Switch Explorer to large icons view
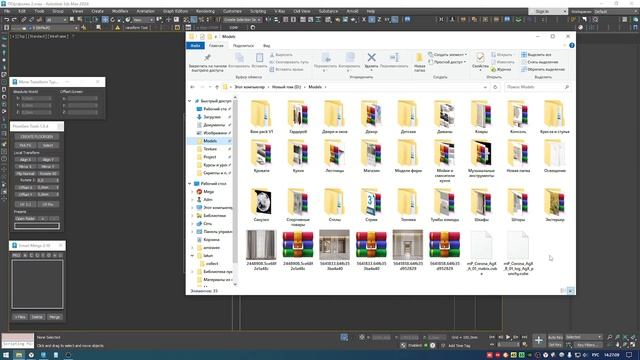Image resolution: width=640 pixels, height=360 pixels. pos(571,291)
